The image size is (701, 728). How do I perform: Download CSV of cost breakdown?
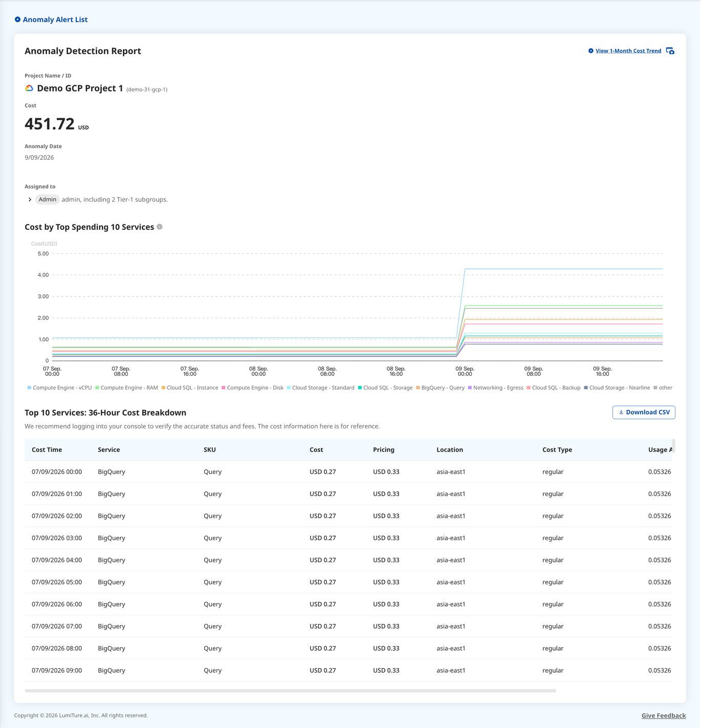coord(644,412)
